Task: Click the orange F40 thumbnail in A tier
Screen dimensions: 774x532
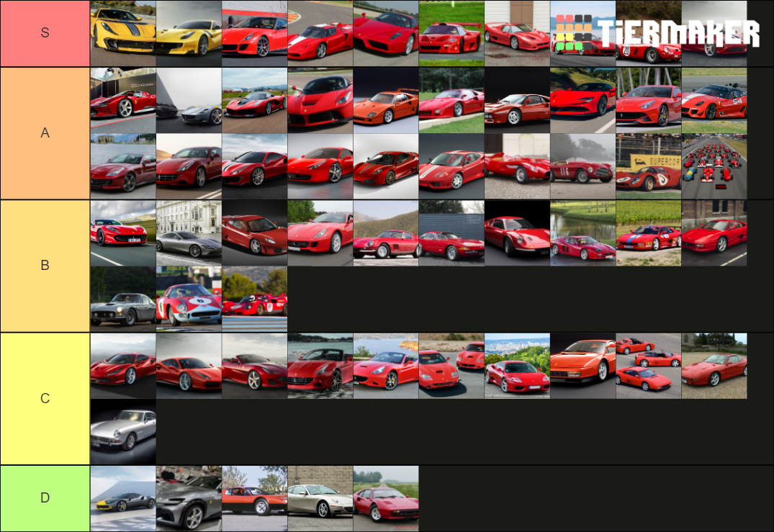Action: [385, 100]
